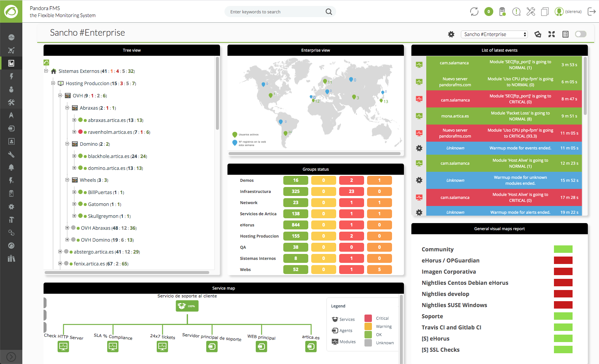Click the slides mode icon

pos(538,34)
